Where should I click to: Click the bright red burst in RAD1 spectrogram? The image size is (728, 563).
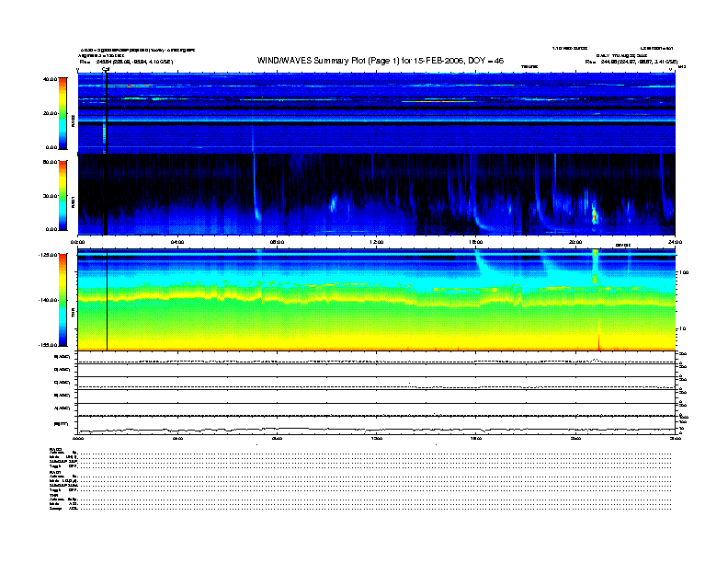click(595, 216)
